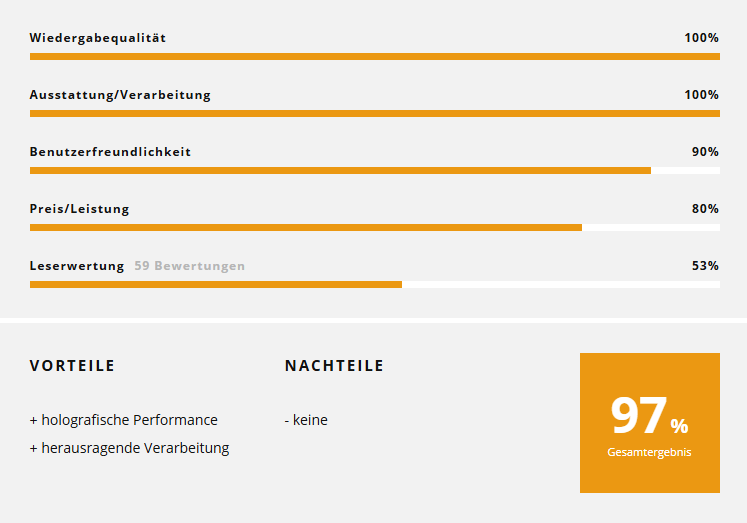
Task: Click the Ausstattung/Verarbeitung progress bar
Action: pos(374,113)
